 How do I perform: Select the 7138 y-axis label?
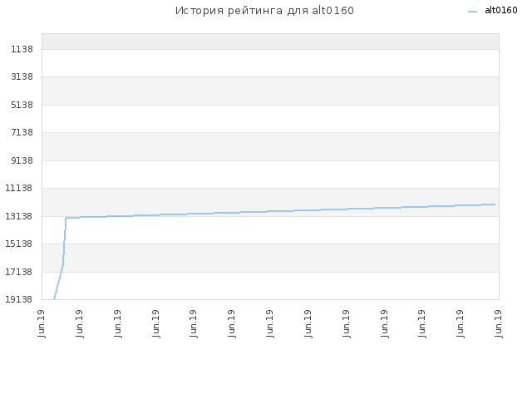point(22,133)
